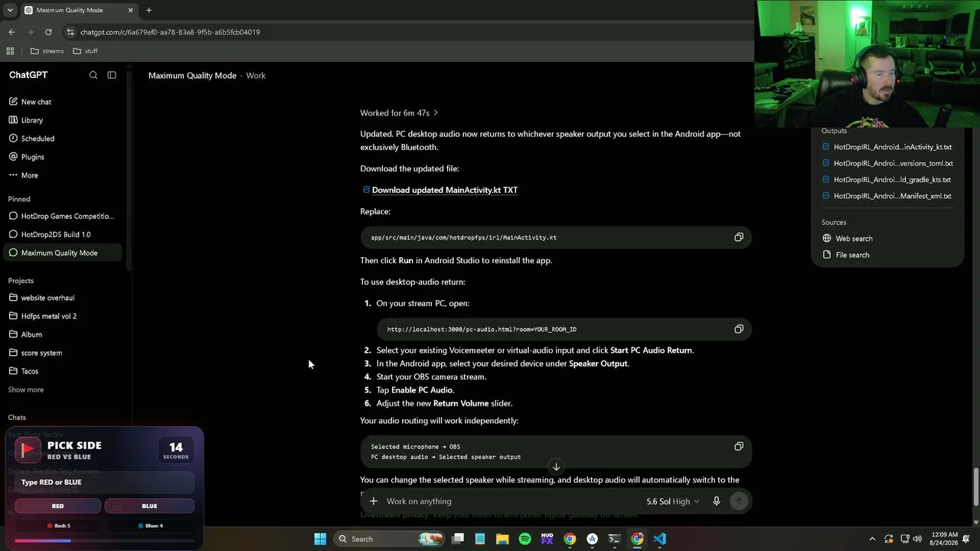Open pinned chat HotDrop2DS Build 1.0
Image resolution: width=980 pixels, height=551 pixels.
pos(64,234)
